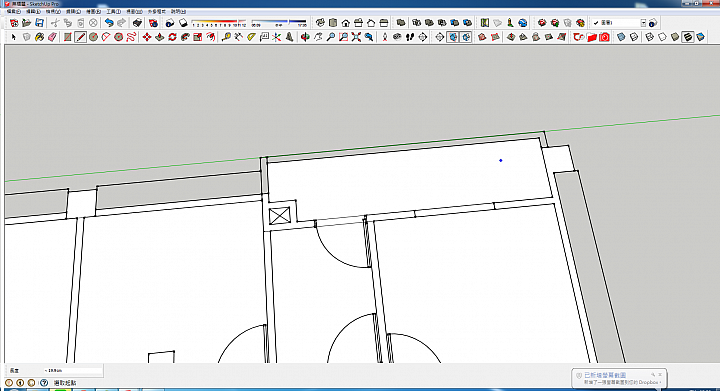Select the Arc tool
The image size is (720, 391).
[x=106, y=37]
